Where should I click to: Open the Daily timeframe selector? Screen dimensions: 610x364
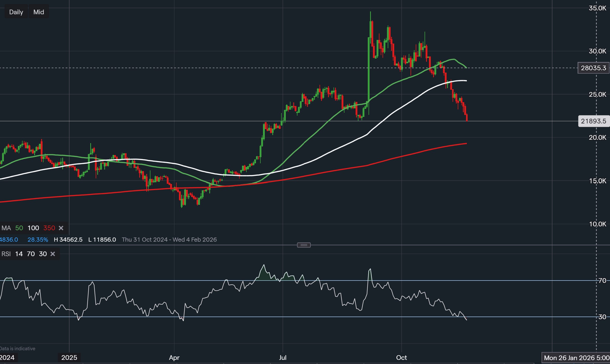(x=16, y=12)
